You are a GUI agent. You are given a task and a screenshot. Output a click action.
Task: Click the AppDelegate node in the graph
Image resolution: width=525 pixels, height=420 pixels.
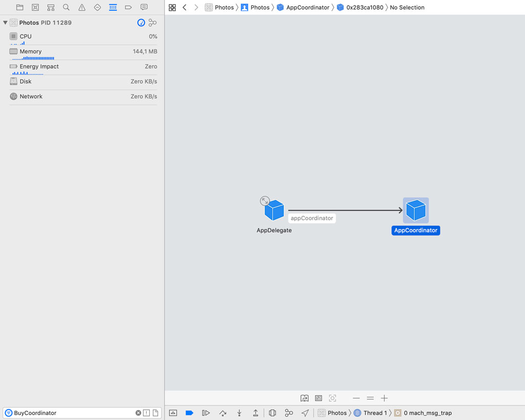tap(274, 209)
